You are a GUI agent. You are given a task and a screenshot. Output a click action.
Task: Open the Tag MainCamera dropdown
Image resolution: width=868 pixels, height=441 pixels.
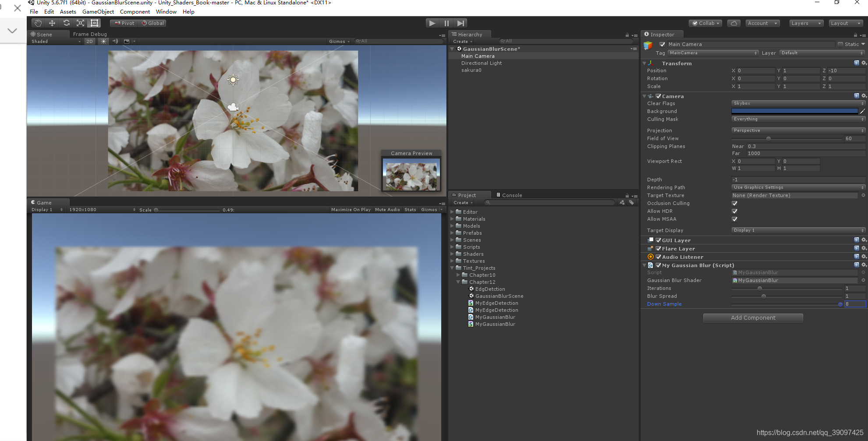point(713,53)
